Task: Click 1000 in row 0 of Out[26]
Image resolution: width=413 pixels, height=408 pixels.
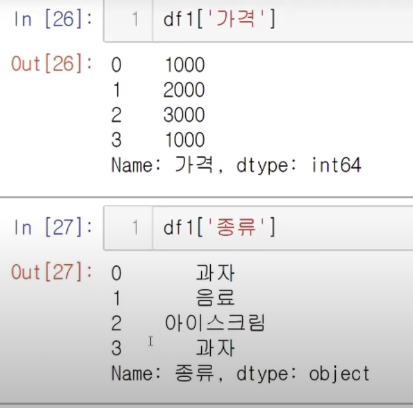Action: pyautogui.click(x=185, y=65)
